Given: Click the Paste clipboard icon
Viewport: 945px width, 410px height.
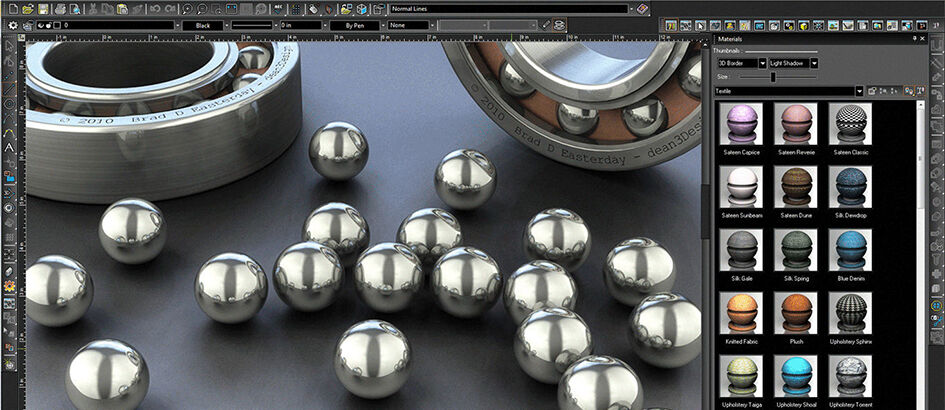Looking at the screenshot, I should tap(122, 9).
